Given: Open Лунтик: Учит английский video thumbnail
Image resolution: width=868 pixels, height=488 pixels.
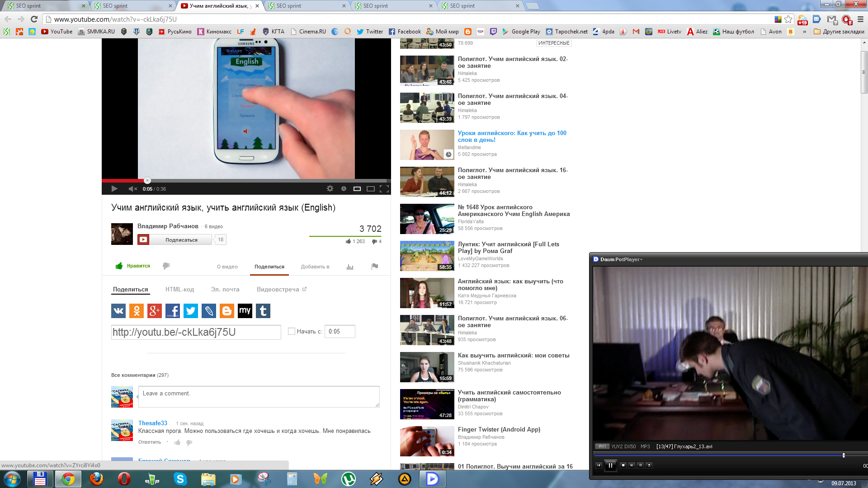Looking at the screenshot, I should point(427,256).
